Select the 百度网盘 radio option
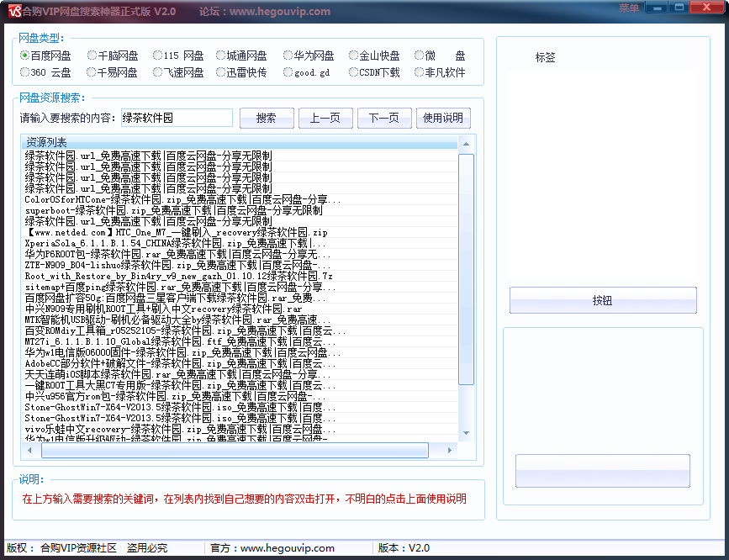729x560 pixels. (x=45, y=55)
